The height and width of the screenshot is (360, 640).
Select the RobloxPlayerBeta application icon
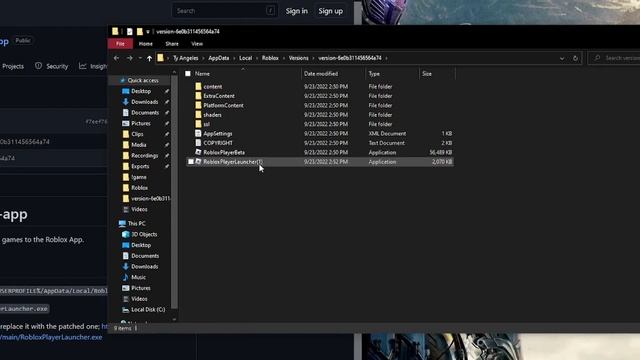198,152
